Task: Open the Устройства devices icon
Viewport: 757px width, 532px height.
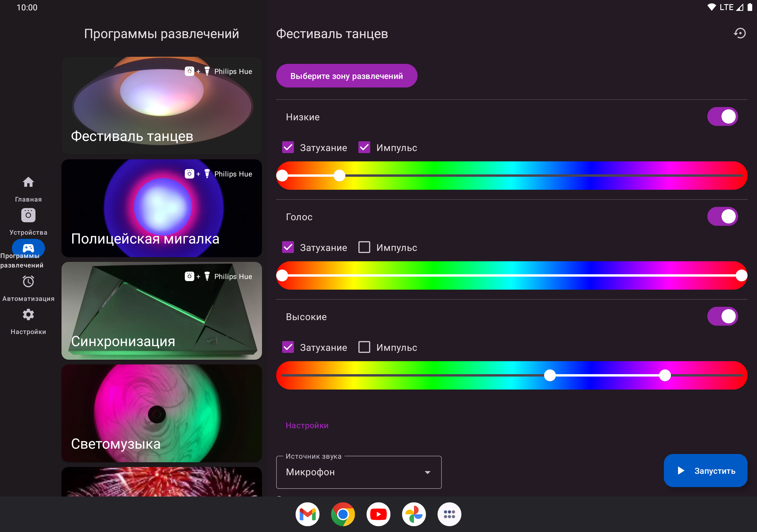Action: point(28,215)
